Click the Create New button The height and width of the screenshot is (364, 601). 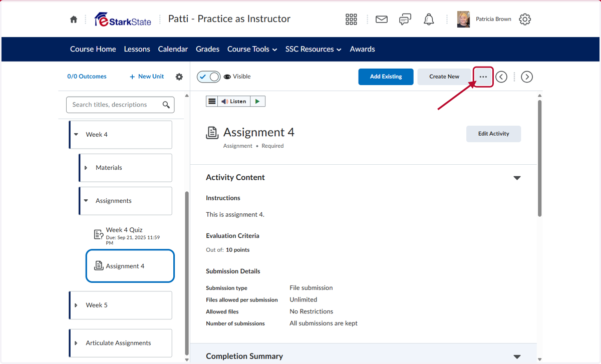[x=444, y=77]
